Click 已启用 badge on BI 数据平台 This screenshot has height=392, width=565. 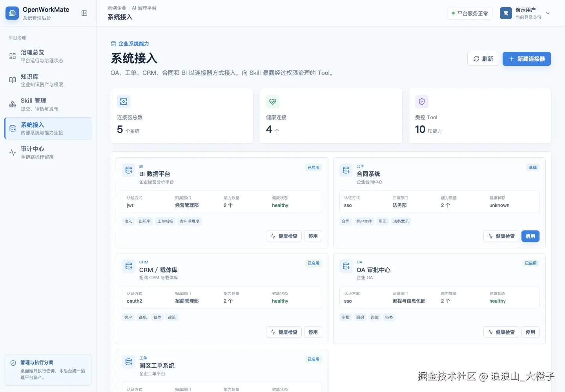click(313, 167)
